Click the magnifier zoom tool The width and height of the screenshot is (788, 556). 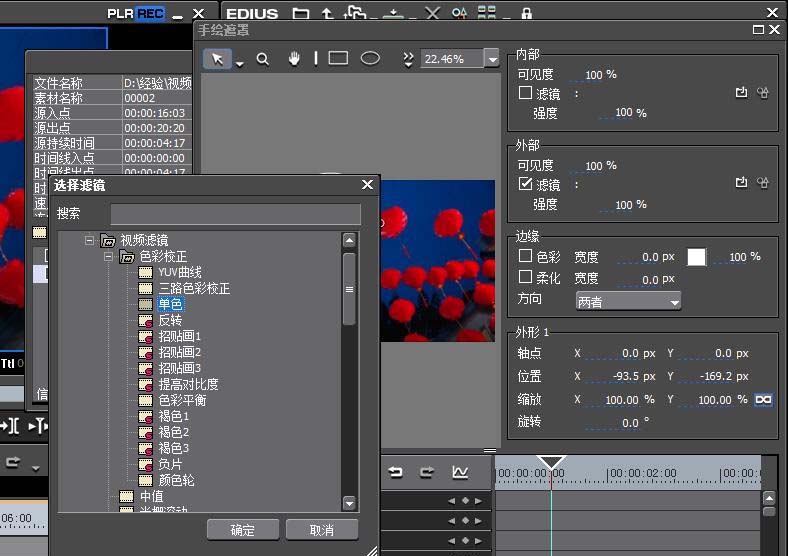pos(263,59)
